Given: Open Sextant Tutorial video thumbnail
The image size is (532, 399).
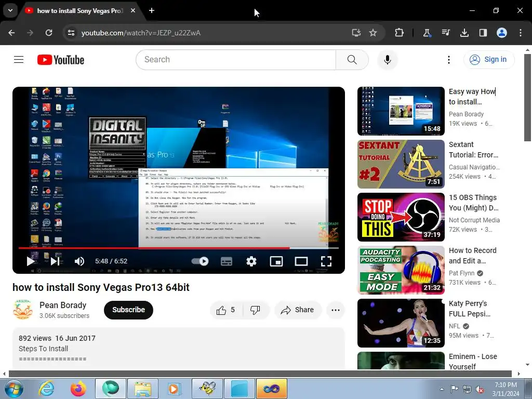Looking at the screenshot, I should tap(401, 164).
